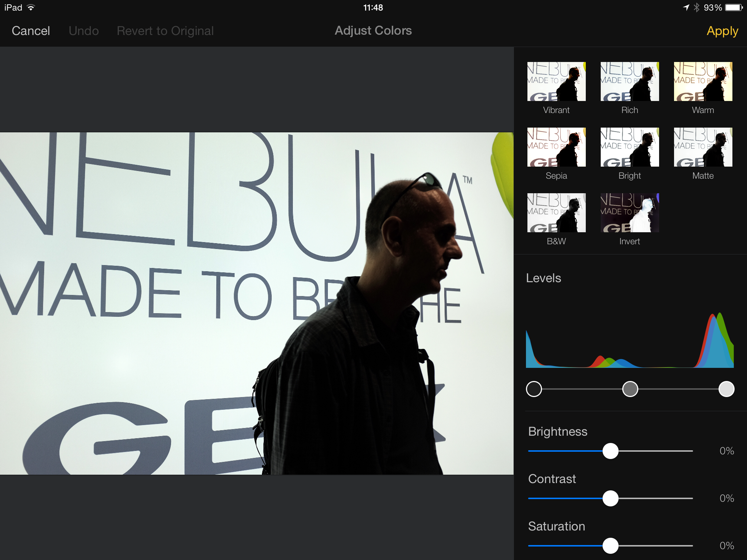The width and height of the screenshot is (747, 560).
Task: Click the Levels midtone gray handle
Action: [630, 389]
